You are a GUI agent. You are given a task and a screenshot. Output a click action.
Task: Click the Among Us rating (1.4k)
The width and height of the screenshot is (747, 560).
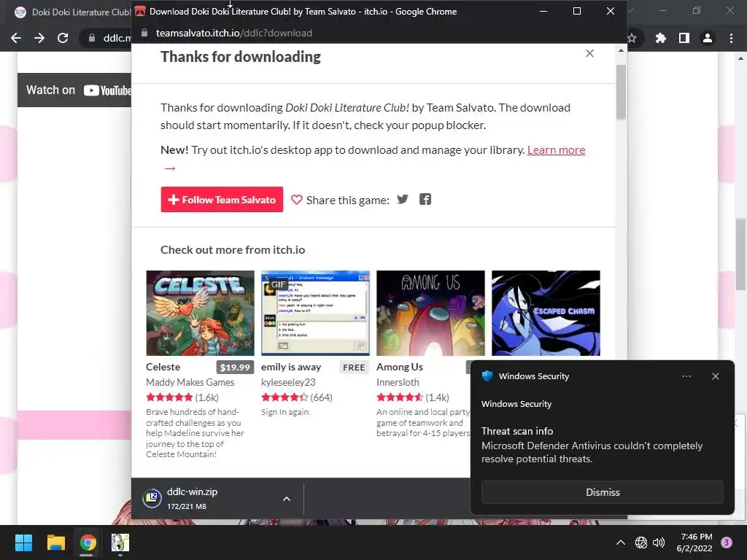pos(413,397)
